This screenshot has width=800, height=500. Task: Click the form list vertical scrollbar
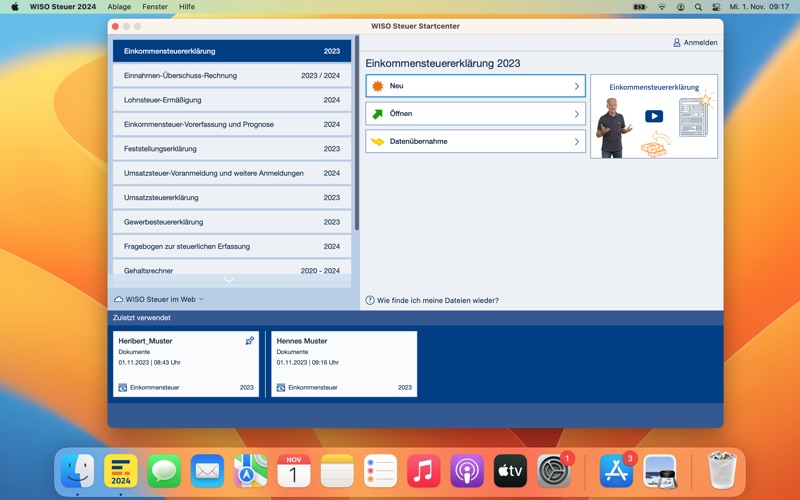[357, 133]
